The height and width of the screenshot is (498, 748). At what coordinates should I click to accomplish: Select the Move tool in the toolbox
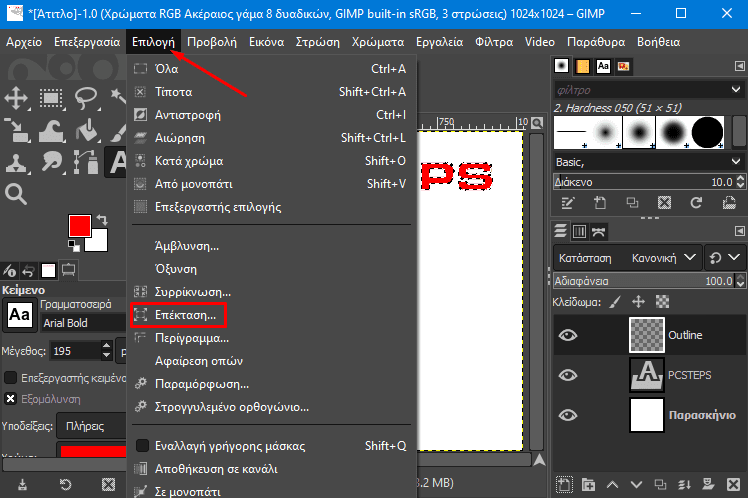[16, 98]
